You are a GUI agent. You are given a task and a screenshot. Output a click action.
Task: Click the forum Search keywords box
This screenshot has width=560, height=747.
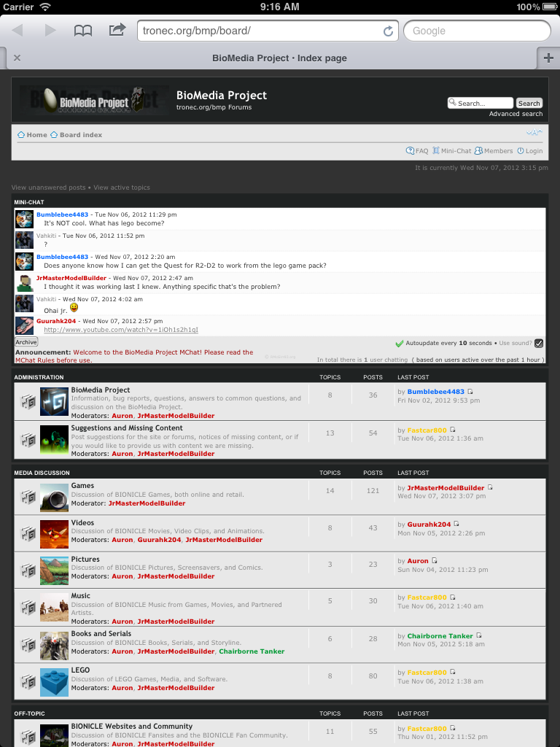pyautogui.click(x=481, y=103)
